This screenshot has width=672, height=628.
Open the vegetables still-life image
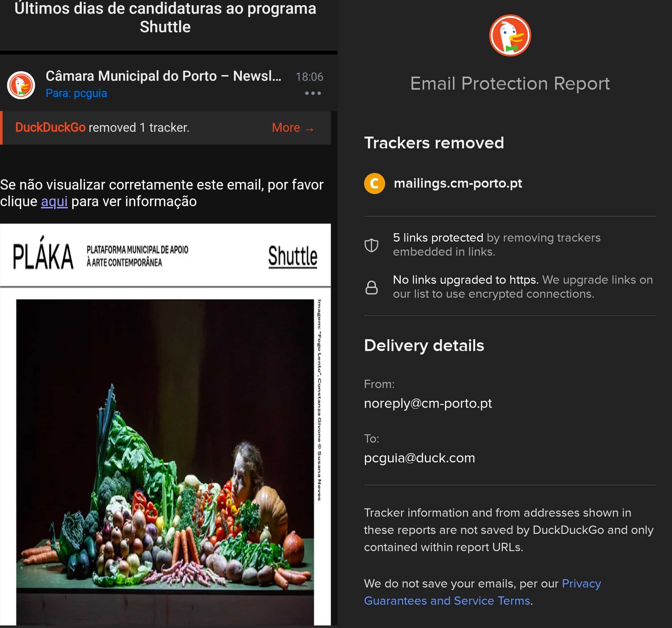(165, 462)
